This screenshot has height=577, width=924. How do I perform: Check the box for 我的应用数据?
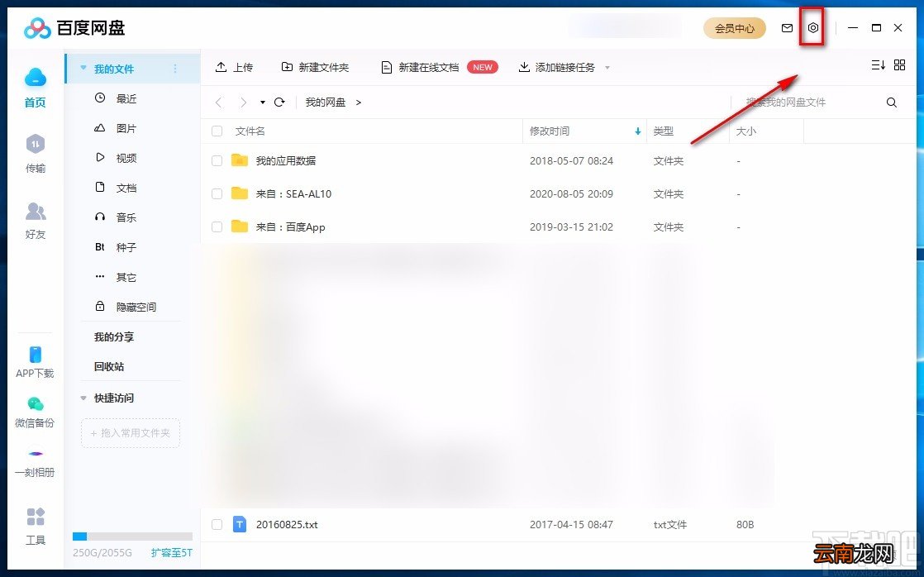coord(217,160)
